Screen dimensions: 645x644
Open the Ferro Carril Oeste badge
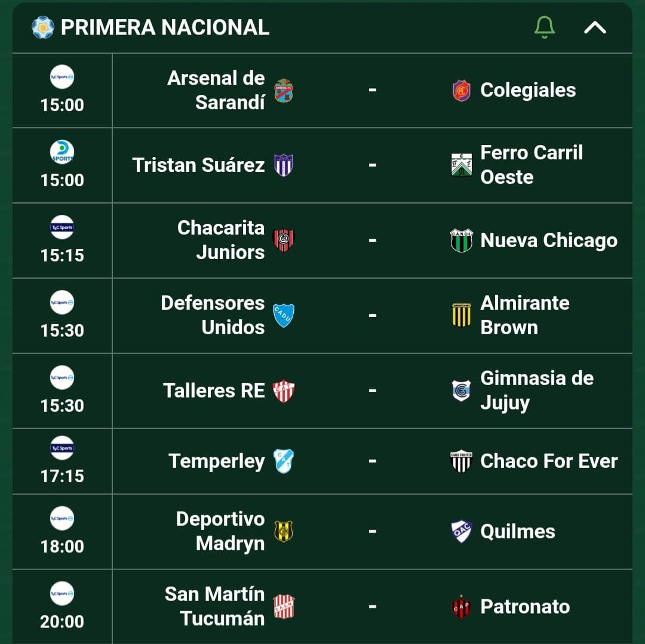point(461,165)
